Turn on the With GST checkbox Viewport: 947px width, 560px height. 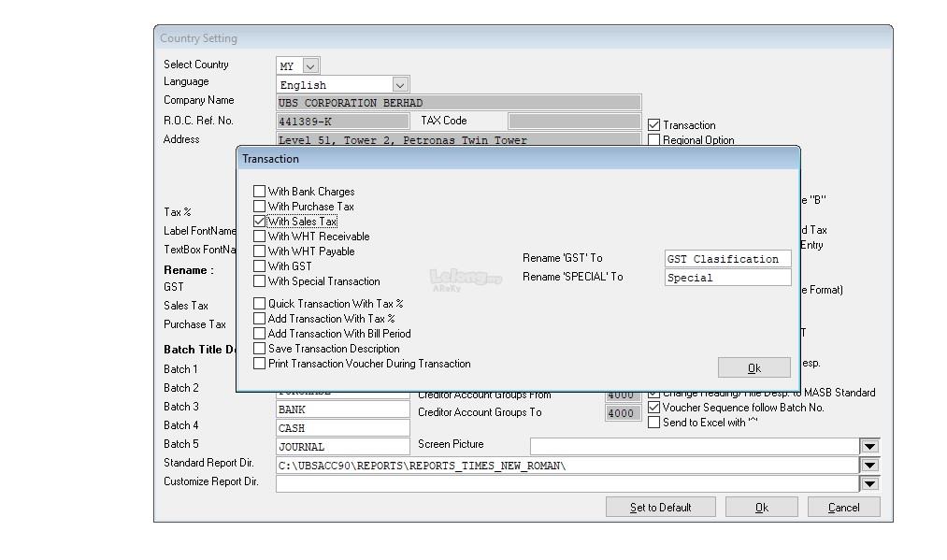[x=259, y=266]
